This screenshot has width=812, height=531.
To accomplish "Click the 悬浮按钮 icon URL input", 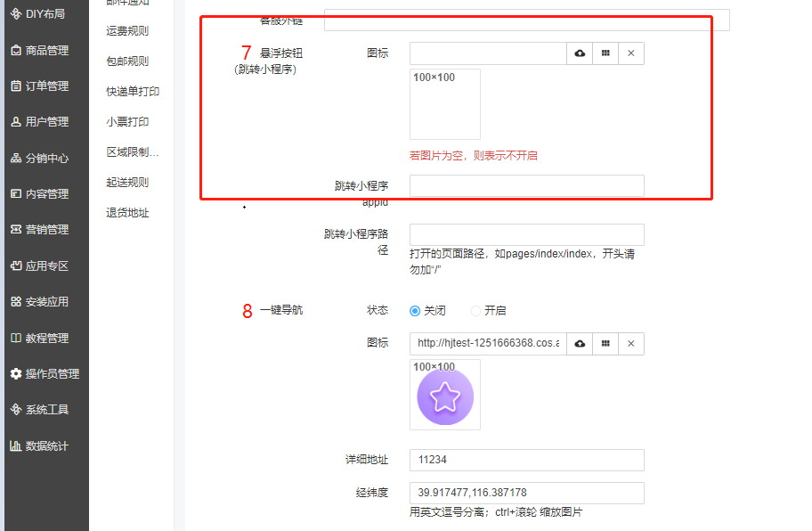I will point(488,53).
